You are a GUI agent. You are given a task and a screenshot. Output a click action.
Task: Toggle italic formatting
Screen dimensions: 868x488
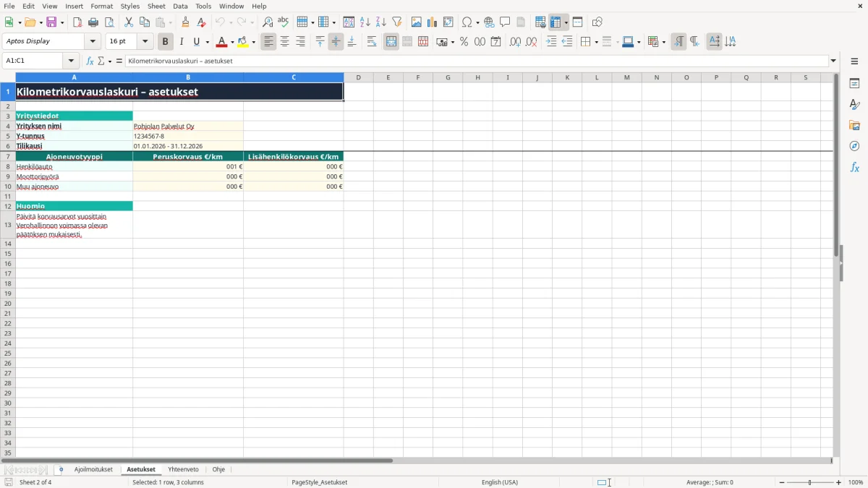click(x=182, y=42)
